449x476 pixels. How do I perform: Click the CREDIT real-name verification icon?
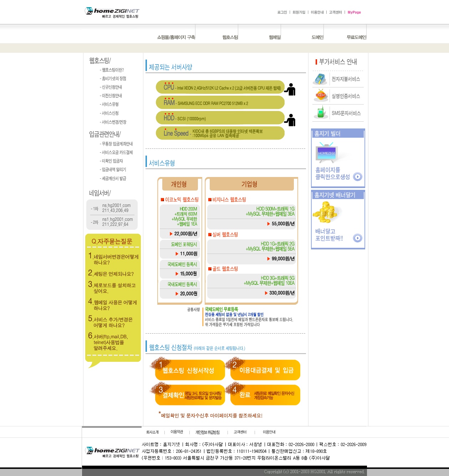321,96
